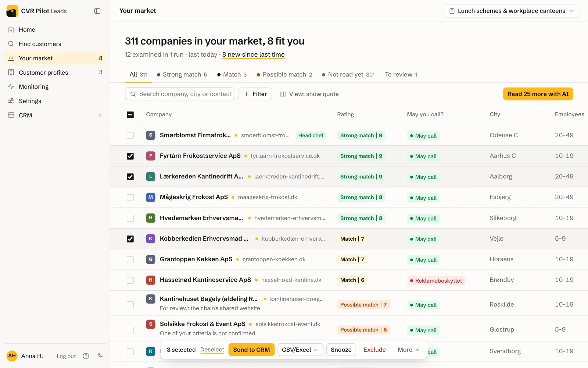
Task: Check the Mågeskrig Frokost ApS checkbox
Action: click(x=130, y=198)
